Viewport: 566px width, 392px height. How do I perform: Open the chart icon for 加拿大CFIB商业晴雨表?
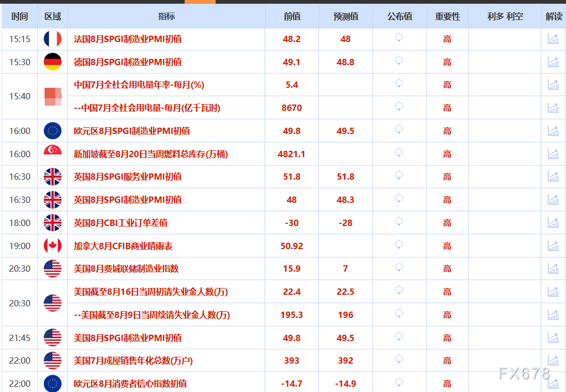pos(553,245)
